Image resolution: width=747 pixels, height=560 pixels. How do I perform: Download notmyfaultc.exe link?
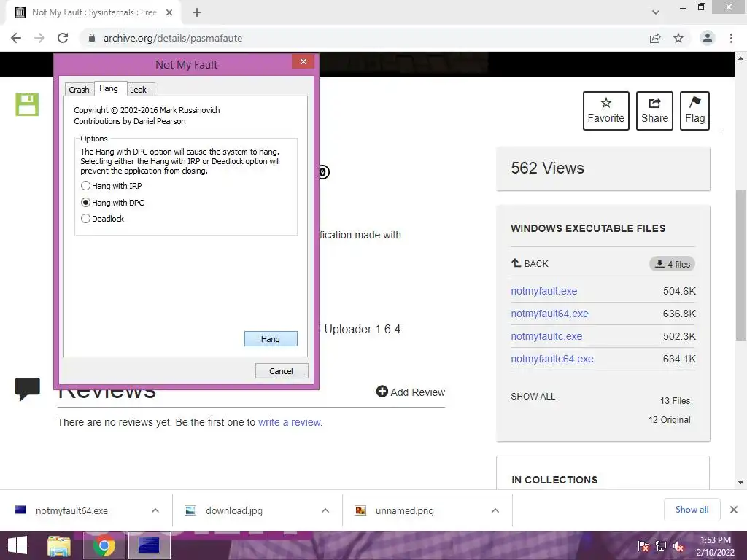[x=546, y=336]
